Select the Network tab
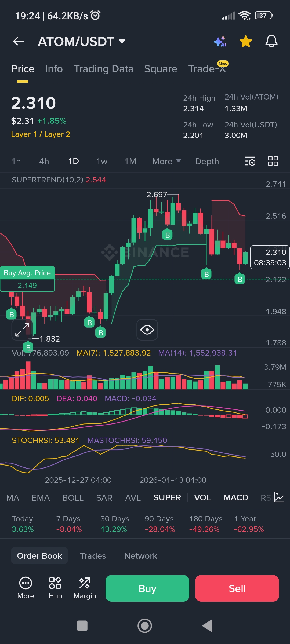The height and width of the screenshot is (644, 290). click(141, 556)
